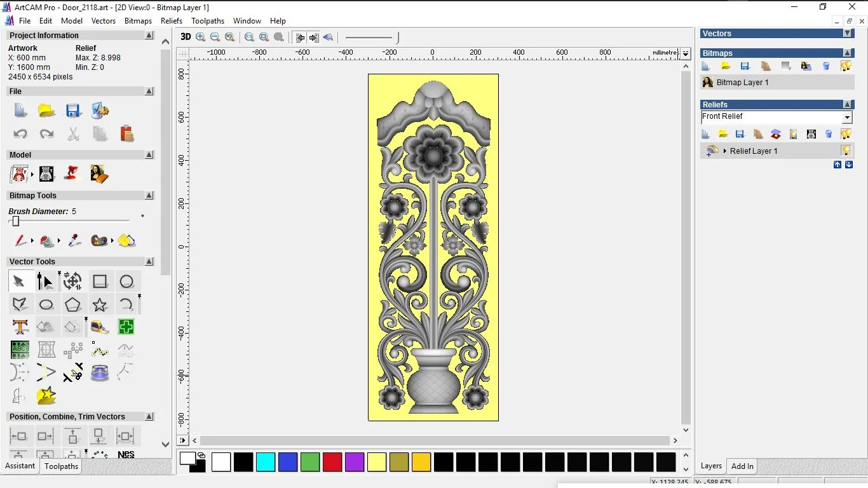Choose the Create Star vector tool

click(x=100, y=304)
